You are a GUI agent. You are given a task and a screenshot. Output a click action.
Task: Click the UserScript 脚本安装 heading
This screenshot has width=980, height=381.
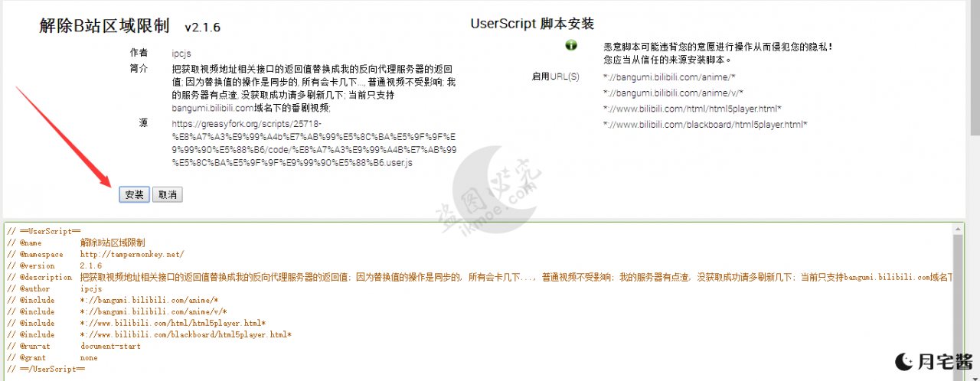531,24
